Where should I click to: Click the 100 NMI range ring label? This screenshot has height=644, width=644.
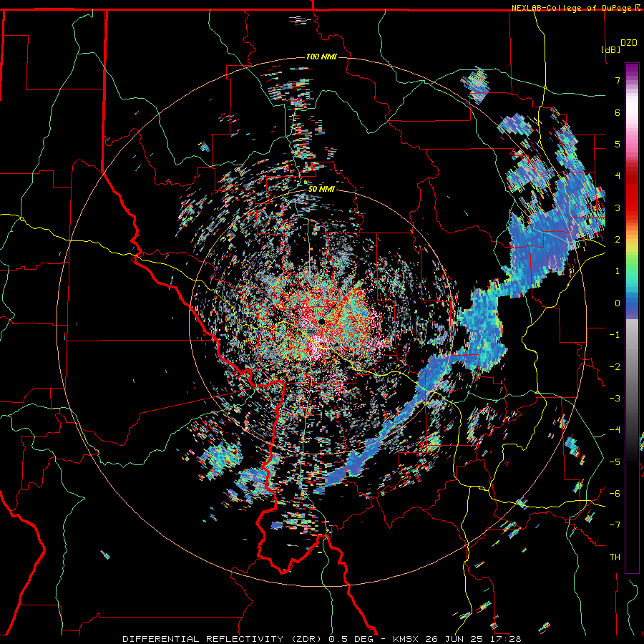click(321, 57)
